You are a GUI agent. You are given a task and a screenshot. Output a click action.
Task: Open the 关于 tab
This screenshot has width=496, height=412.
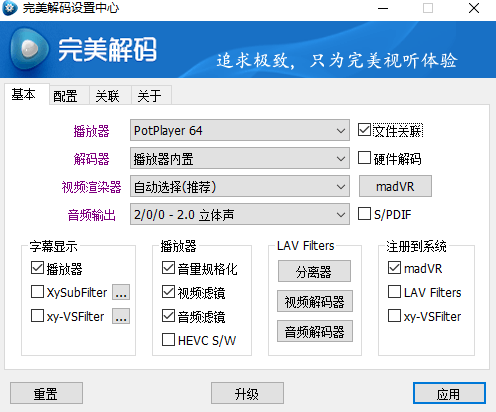point(150,96)
